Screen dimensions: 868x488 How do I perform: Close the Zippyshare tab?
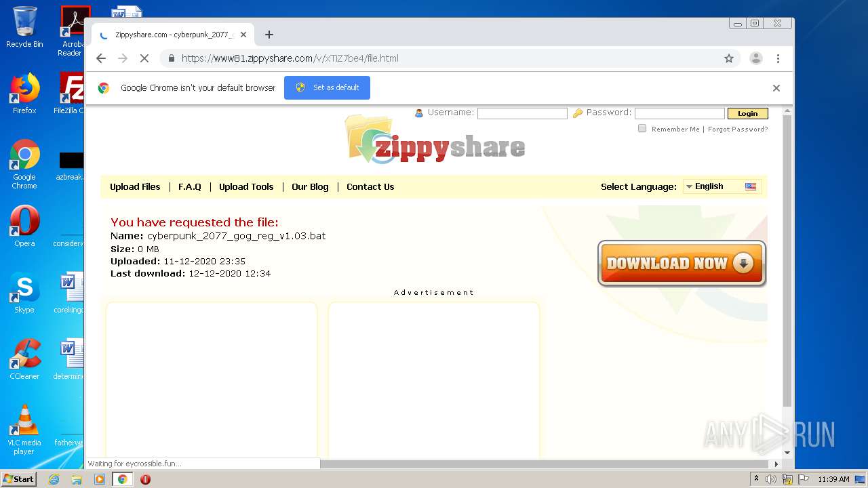click(x=243, y=35)
